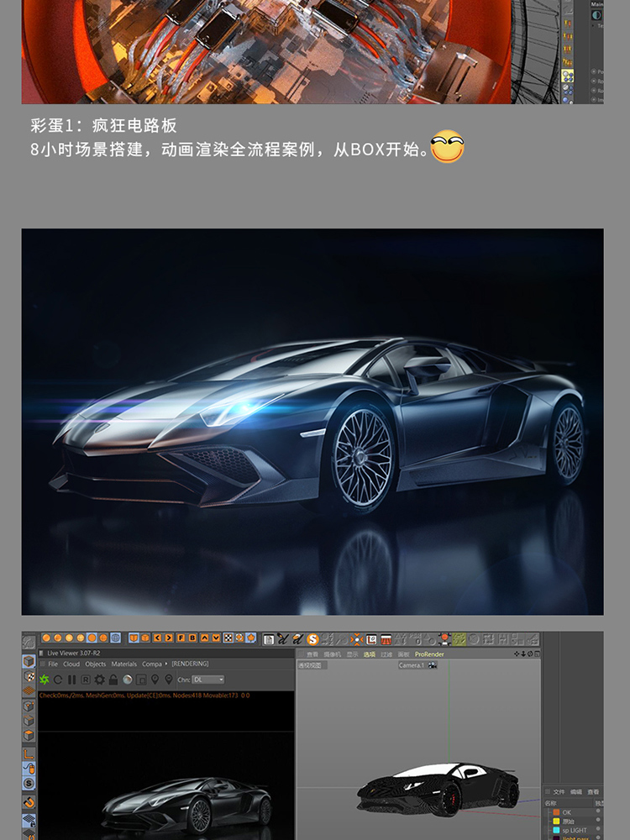Click the orange S plugin toolbar icon
The height and width of the screenshot is (840, 630).
click(312, 639)
